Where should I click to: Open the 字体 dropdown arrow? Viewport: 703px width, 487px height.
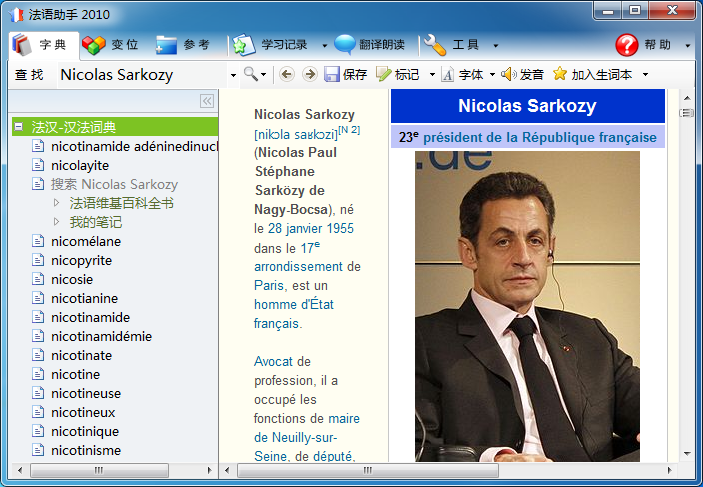point(492,74)
